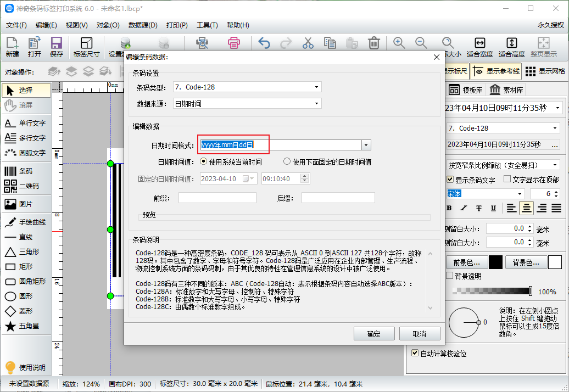Toggle text displayed at top checkbox
Viewport: 569px width, 392px height.
(507, 179)
